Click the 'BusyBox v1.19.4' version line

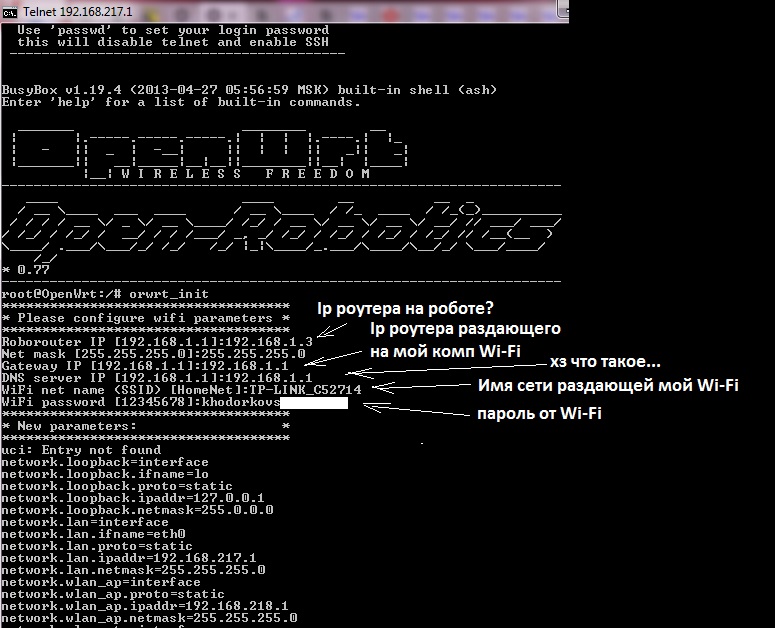249,90
